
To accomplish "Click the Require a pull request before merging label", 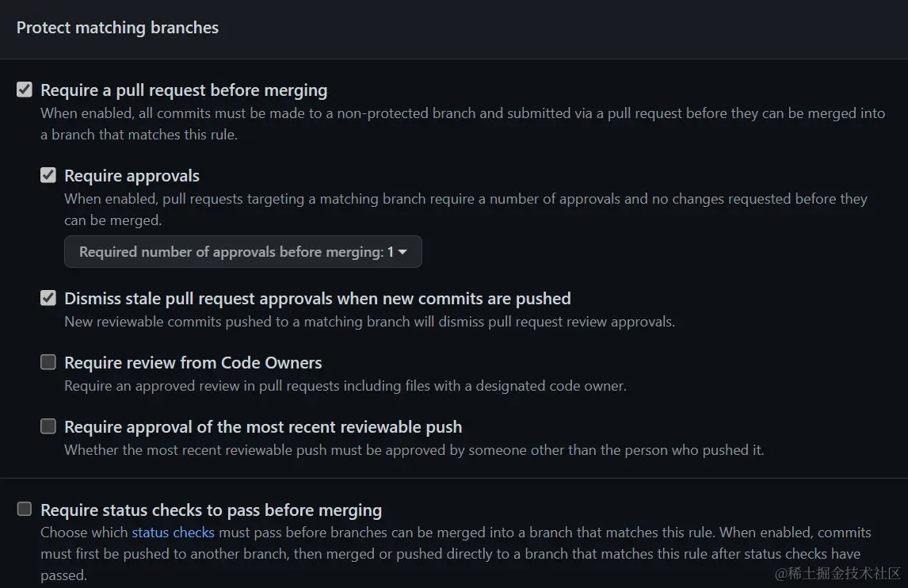I will 184,90.
